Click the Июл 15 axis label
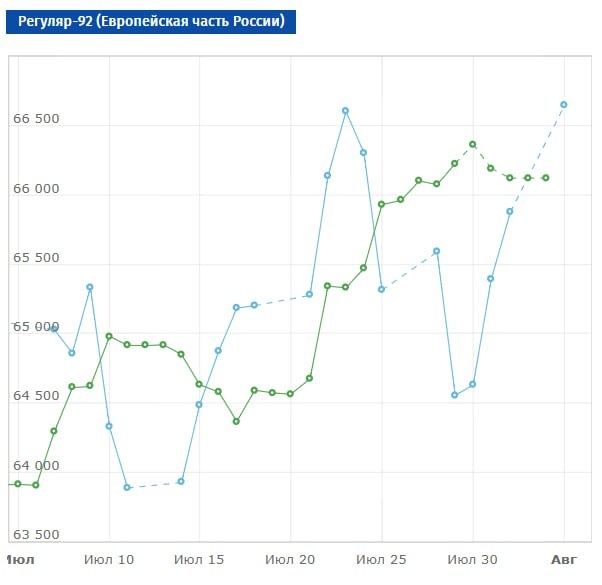This screenshot has height=585, width=602. 199,560
